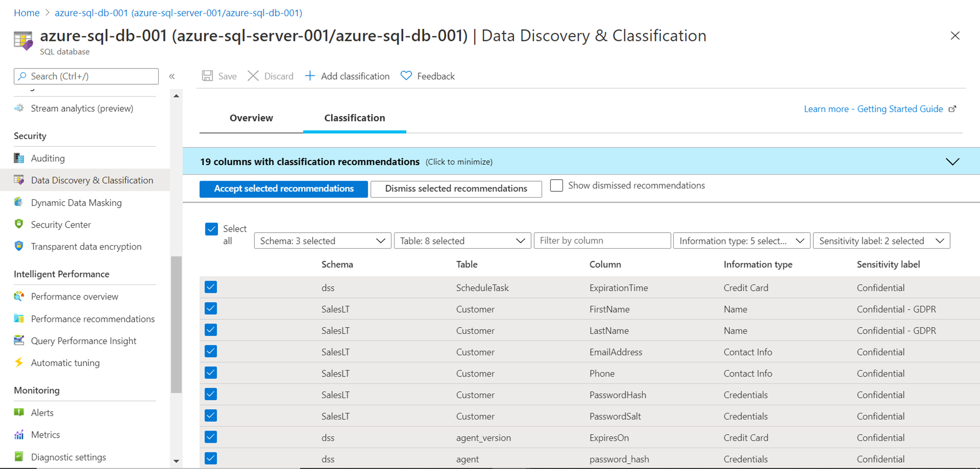
Task: Open the Metrics chart icon
Action: click(x=19, y=435)
